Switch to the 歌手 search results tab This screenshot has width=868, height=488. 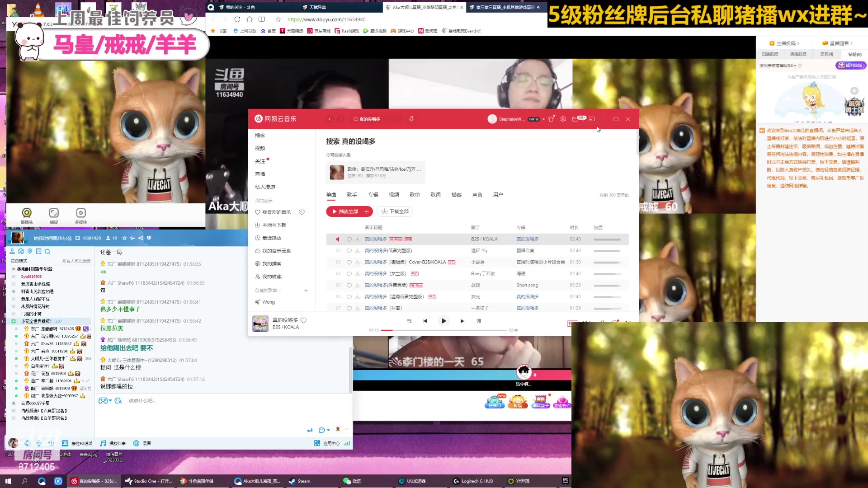[352, 194]
